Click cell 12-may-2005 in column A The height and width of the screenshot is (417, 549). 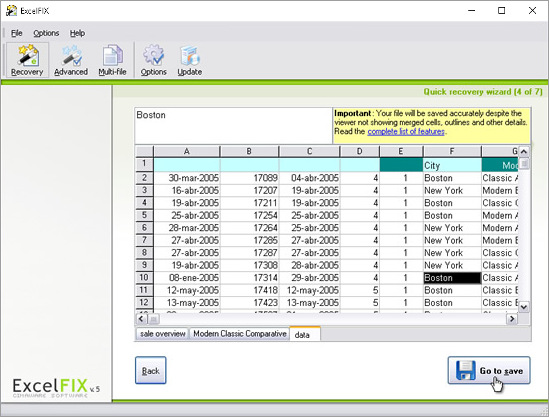click(x=187, y=290)
